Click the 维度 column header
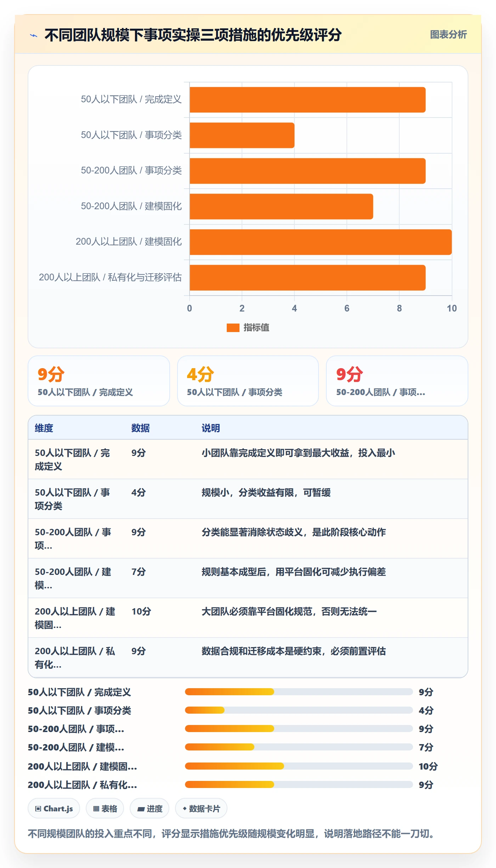The width and height of the screenshot is (496, 868). tap(44, 428)
